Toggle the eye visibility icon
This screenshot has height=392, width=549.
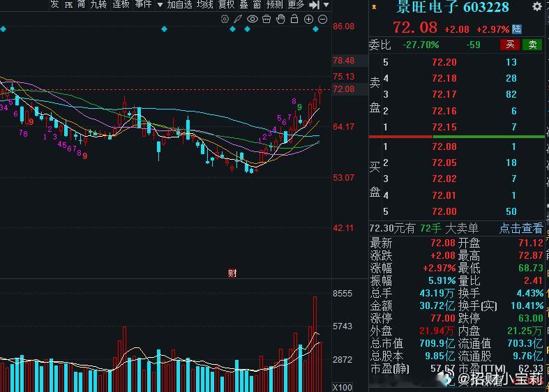coord(253,20)
